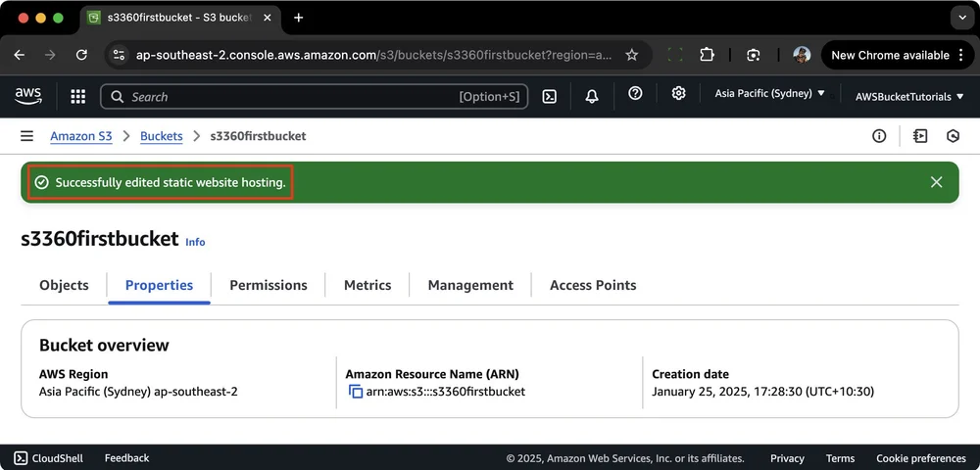Open the tutorials panel icon beside info
The width and height of the screenshot is (980, 470).
920,135
